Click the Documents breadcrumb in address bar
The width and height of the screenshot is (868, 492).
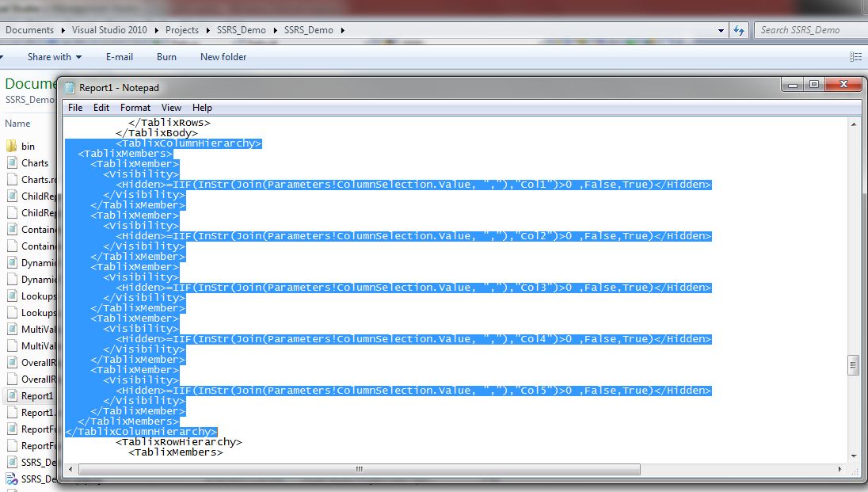(29, 30)
